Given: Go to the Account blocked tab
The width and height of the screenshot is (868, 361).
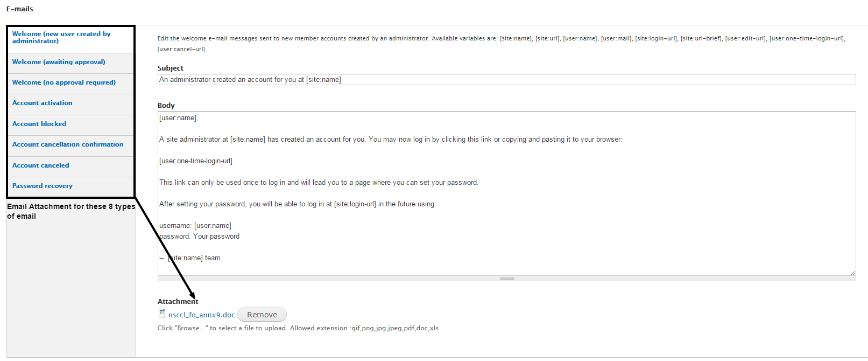Looking at the screenshot, I should [x=71, y=124].
